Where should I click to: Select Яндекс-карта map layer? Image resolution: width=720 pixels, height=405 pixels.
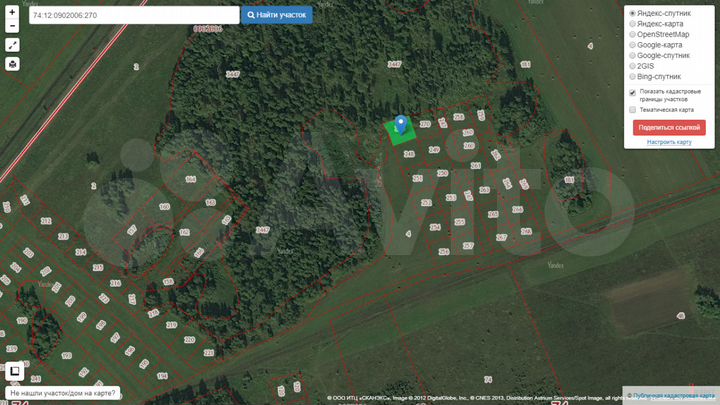[x=632, y=24]
